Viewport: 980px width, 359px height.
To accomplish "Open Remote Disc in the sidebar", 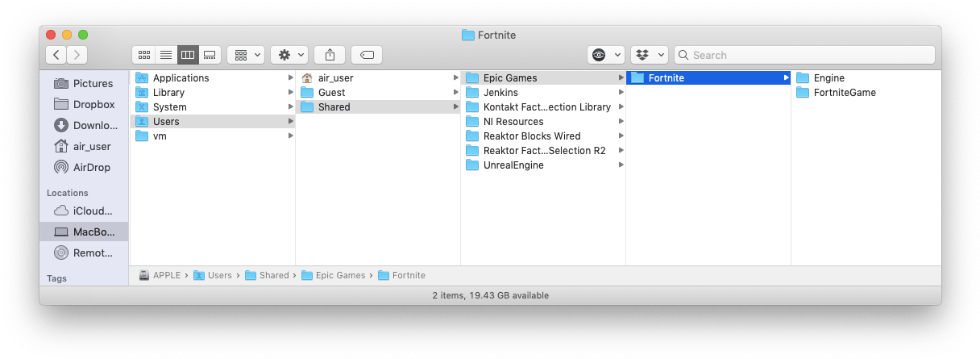I will pyautogui.click(x=84, y=253).
